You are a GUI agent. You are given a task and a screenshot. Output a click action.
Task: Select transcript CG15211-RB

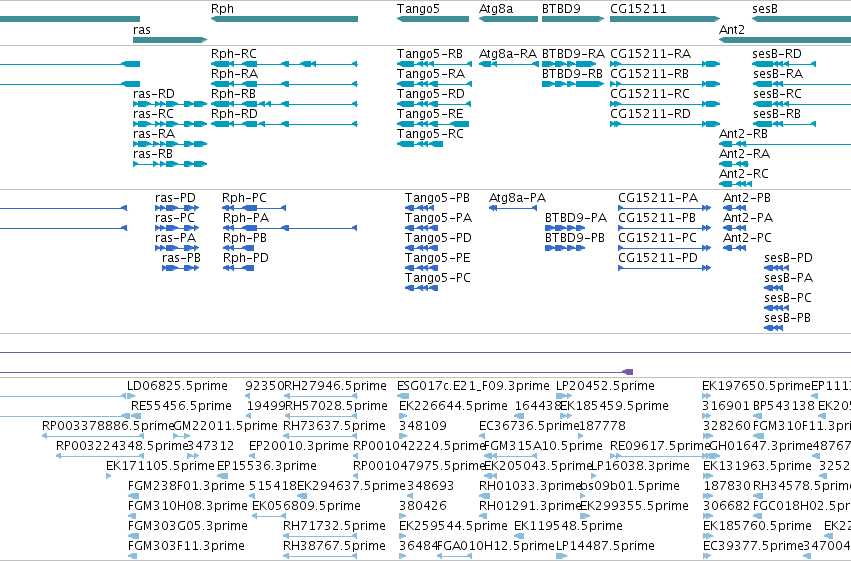click(665, 84)
